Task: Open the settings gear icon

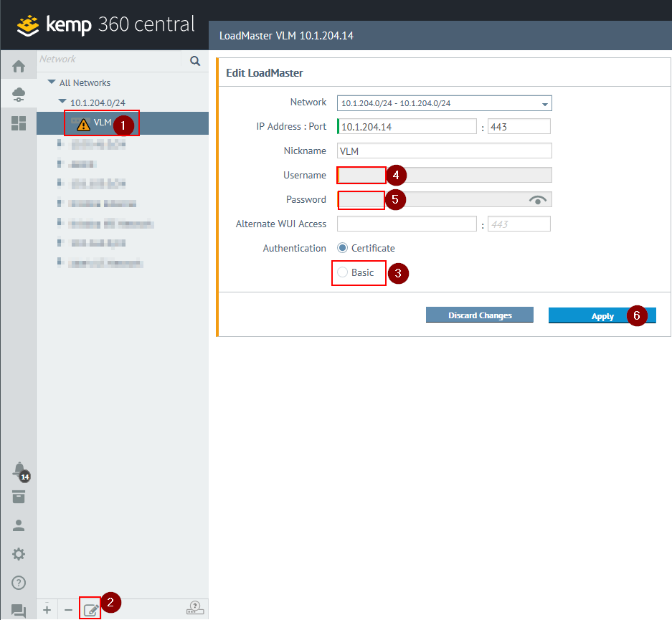Action: point(19,554)
